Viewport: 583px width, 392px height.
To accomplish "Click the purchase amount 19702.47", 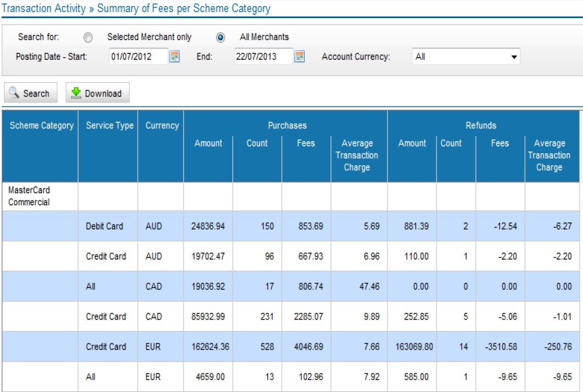I will 208,256.
